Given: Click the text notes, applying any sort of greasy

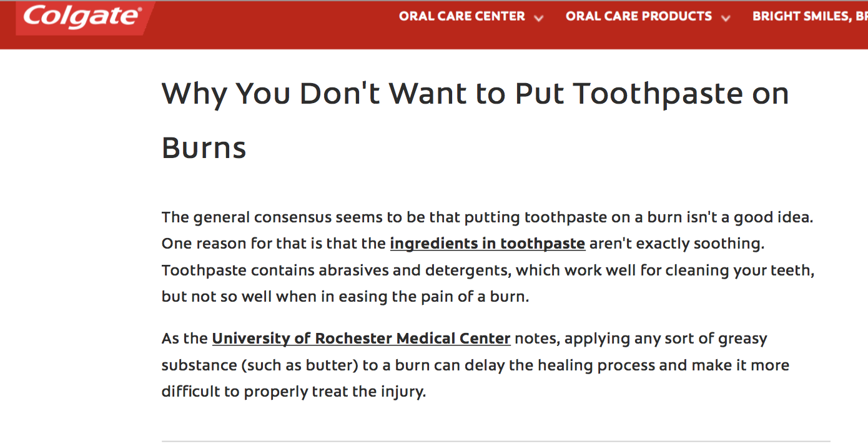Looking at the screenshot, I should (641, 339).
